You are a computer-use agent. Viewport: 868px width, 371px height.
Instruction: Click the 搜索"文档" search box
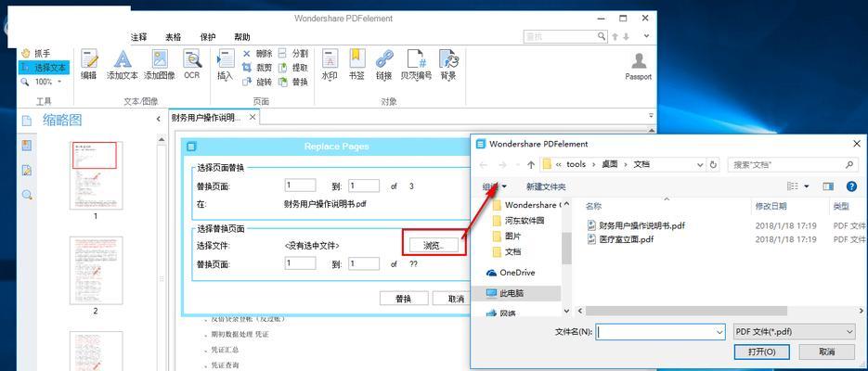(792, 165)
